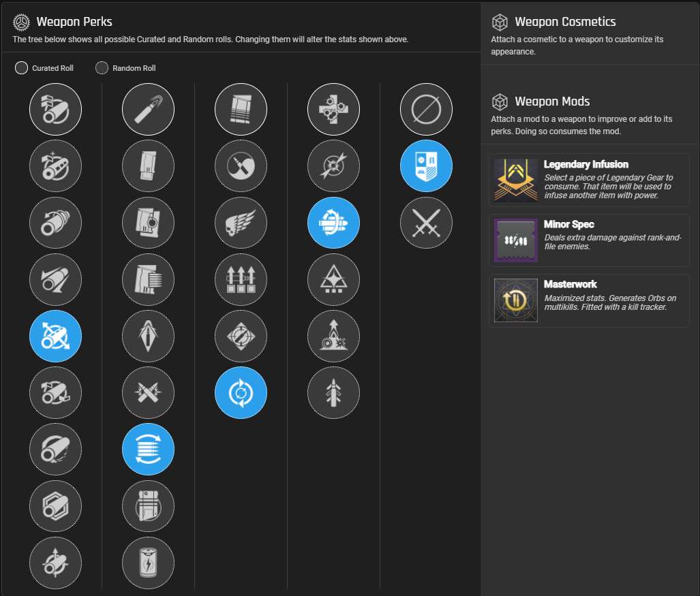Select the three upward arrows perk
700x596 pixels.
pos(241,279)
